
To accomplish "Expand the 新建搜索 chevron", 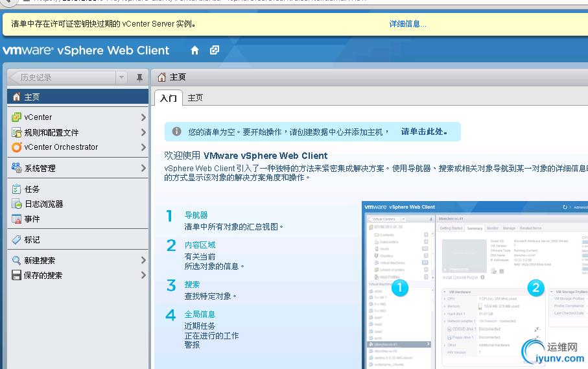I will click(x=143, y=260).
